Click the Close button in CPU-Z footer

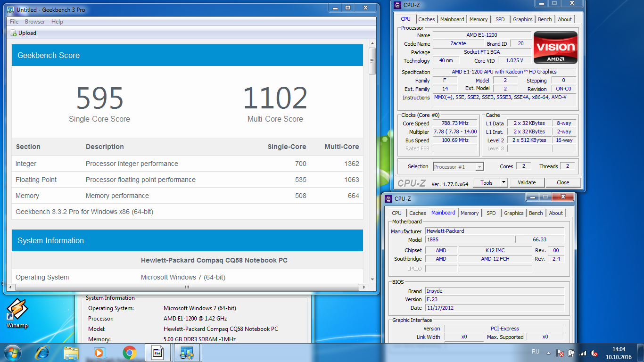[563, 182]
